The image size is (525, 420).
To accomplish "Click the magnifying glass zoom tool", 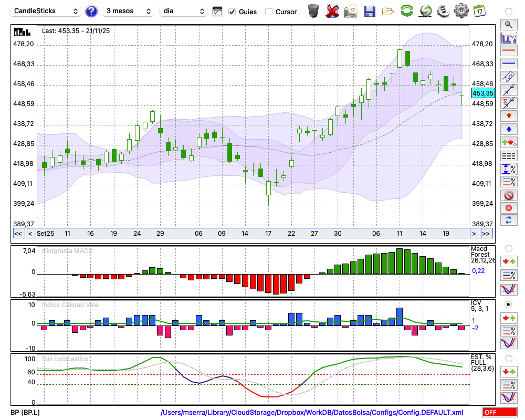I will tap(509, 24).
